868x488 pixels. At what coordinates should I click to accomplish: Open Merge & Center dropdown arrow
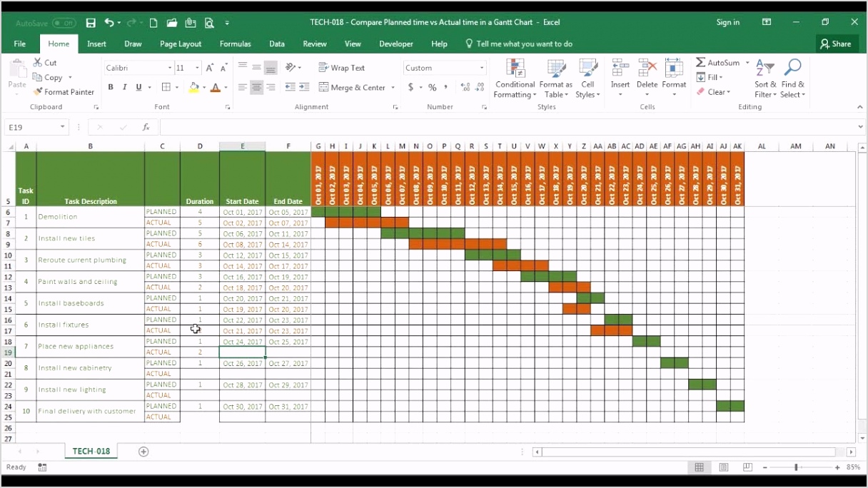pos(393,87)
